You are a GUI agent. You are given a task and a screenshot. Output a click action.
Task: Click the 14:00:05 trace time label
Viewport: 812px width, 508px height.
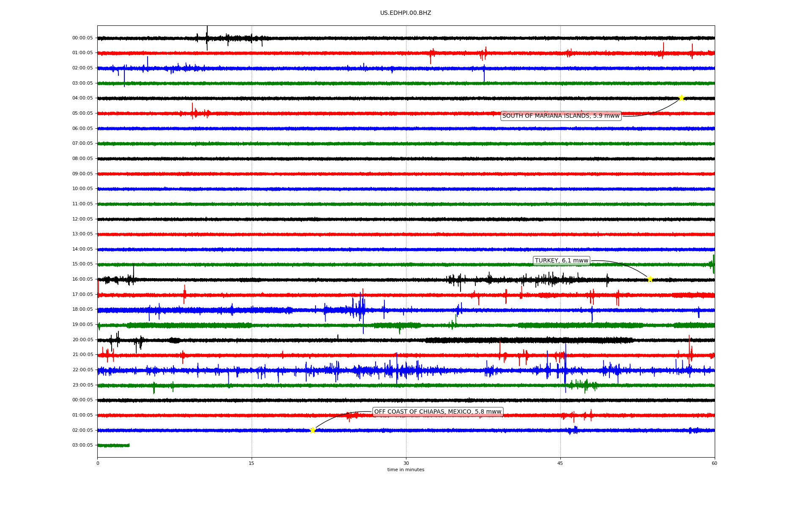click(82, 249)
